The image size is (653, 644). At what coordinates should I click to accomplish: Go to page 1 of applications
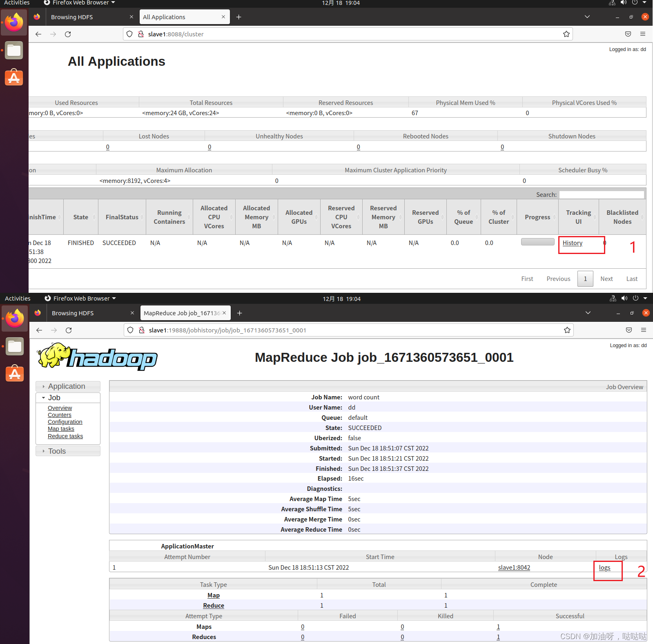coord(585,279)
